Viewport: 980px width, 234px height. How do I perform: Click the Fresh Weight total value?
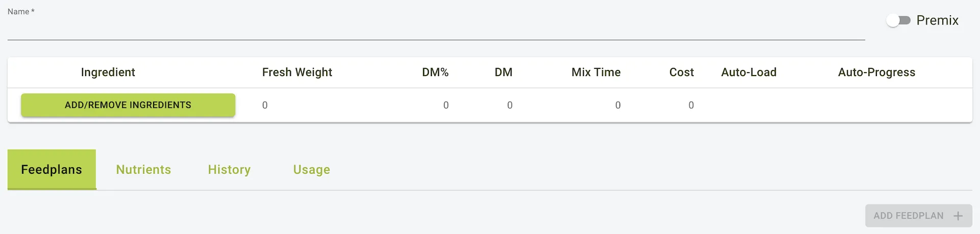point(265,105)
